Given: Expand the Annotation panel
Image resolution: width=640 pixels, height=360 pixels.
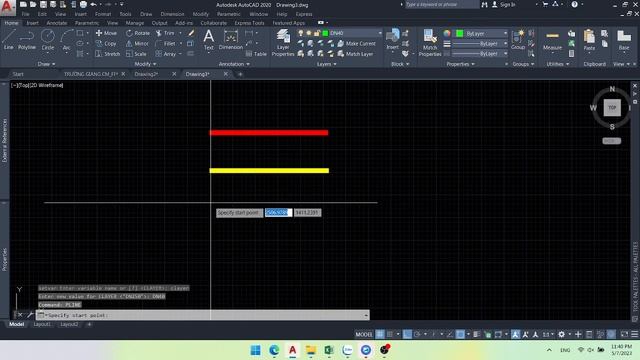Looking at the screenshot, I should coord(234,64).
